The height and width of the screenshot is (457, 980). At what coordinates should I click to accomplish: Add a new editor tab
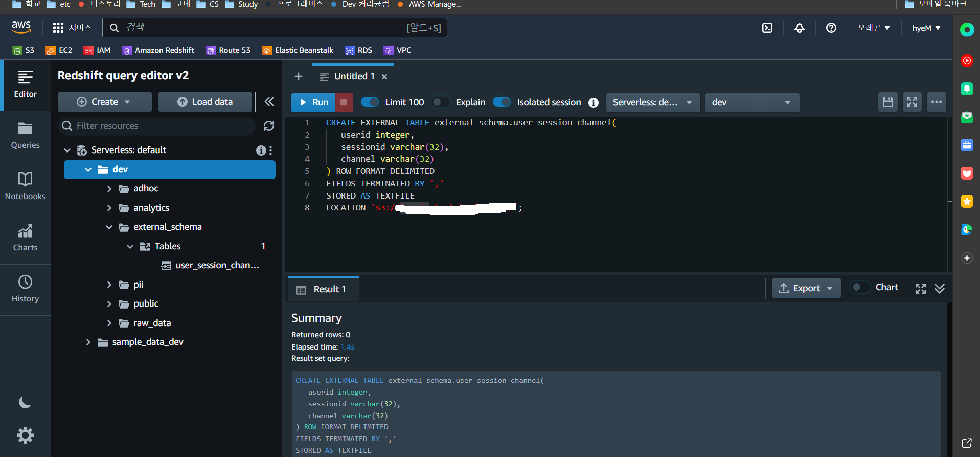click(x=299, y=76)
